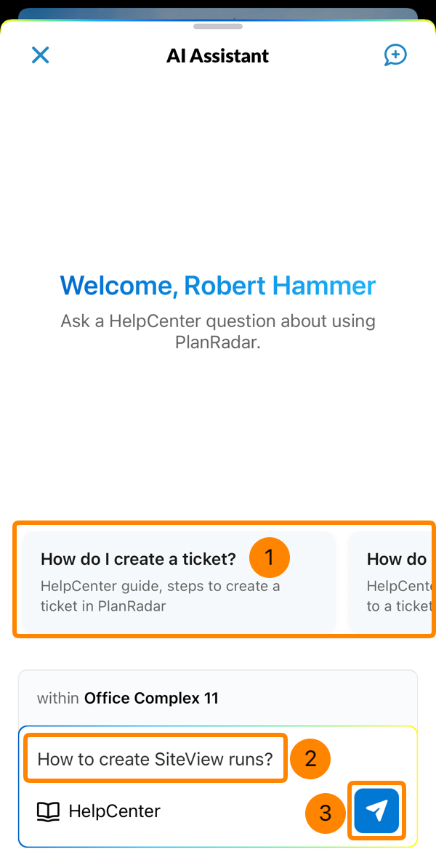Image resolution: width=436 pixels, height=868 pixels.
Task: Close the AI Assistant panel with X
Action: (40, 55)
